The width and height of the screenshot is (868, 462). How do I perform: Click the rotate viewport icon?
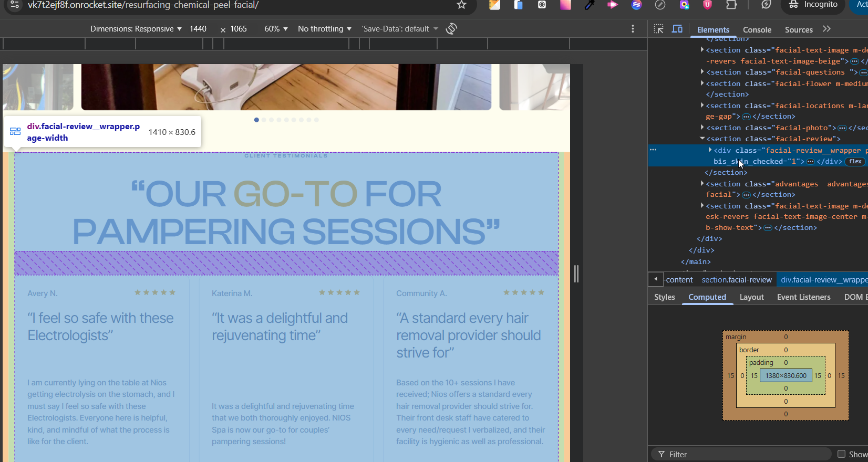[x=451, y=29]
